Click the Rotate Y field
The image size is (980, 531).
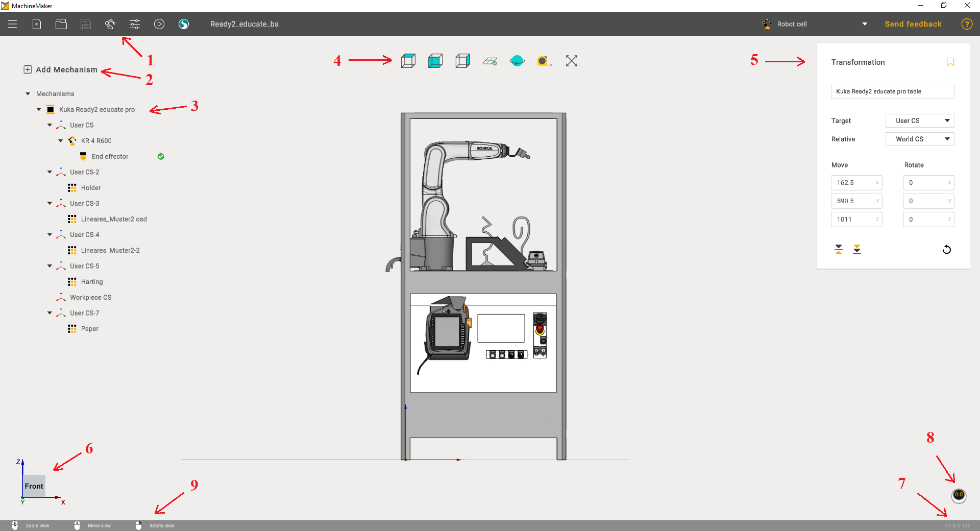pos(928,201)
